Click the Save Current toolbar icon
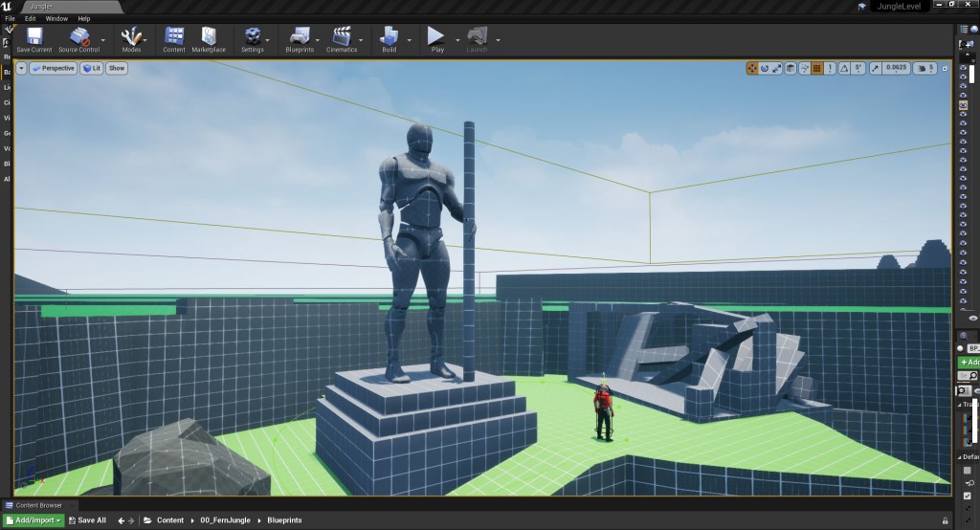The image size is (980, 530). (34, 36)
